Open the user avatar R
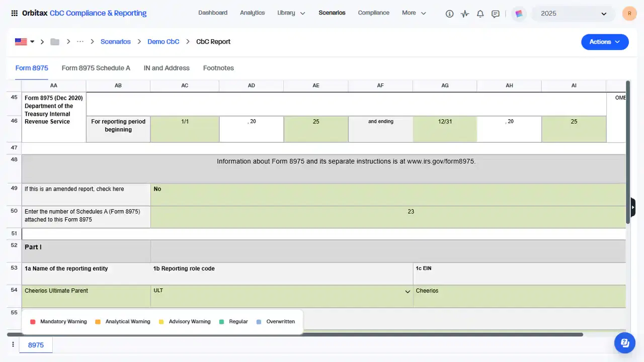 pyautogui.click(x=629, y=14)
